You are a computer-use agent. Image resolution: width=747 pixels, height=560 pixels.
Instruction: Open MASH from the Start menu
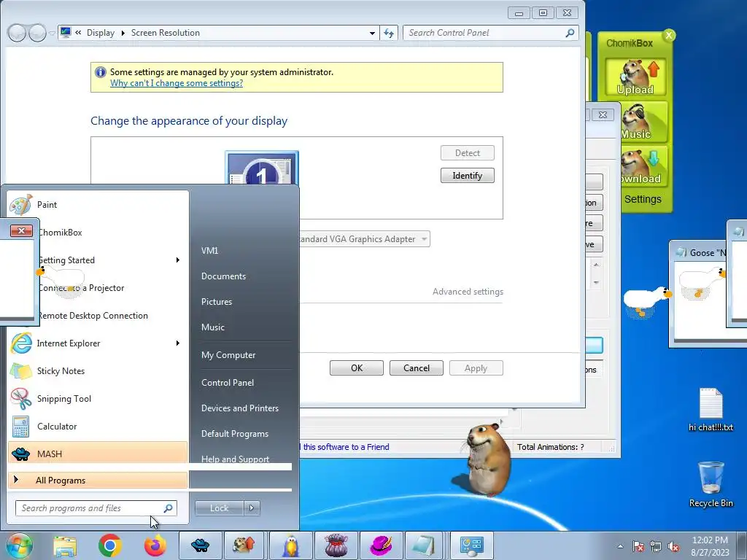click(98, 454)
